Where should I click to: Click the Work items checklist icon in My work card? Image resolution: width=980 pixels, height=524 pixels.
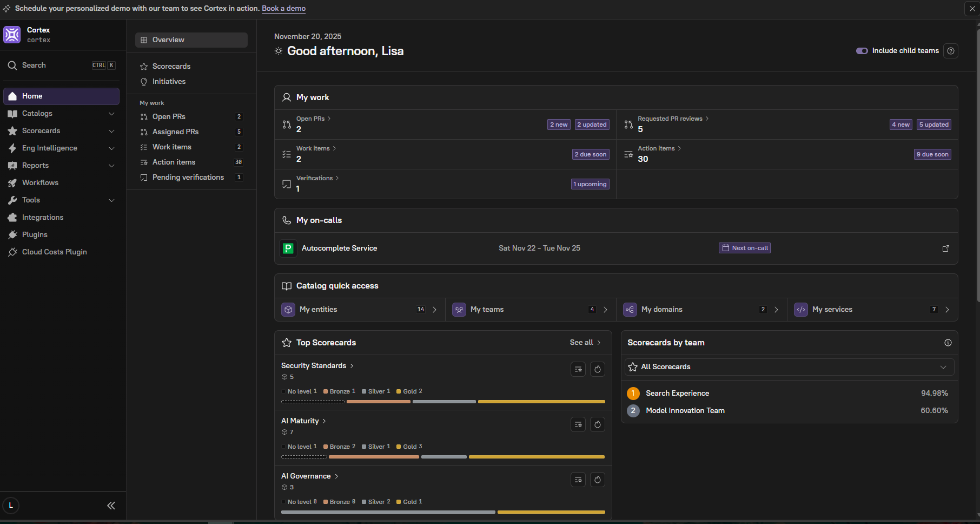point(287,154)
